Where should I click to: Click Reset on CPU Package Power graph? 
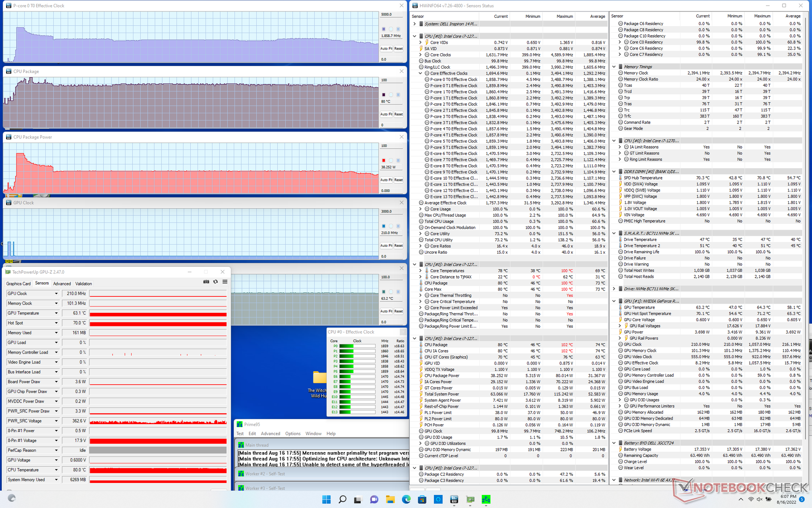click(x=398, y=180)
